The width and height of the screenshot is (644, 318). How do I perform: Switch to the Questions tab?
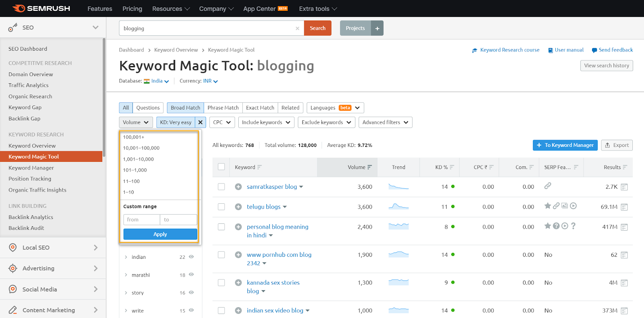click(148, 108)
